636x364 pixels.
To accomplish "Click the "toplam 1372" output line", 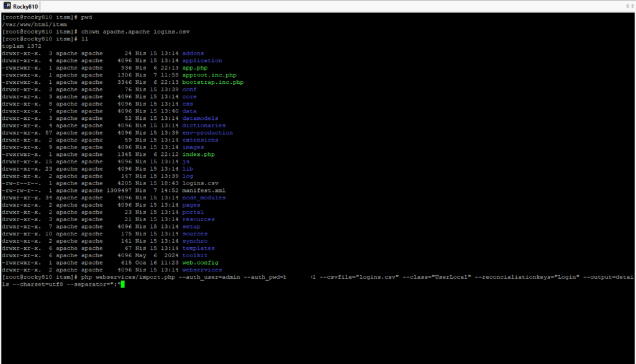I will pos(22,46).
